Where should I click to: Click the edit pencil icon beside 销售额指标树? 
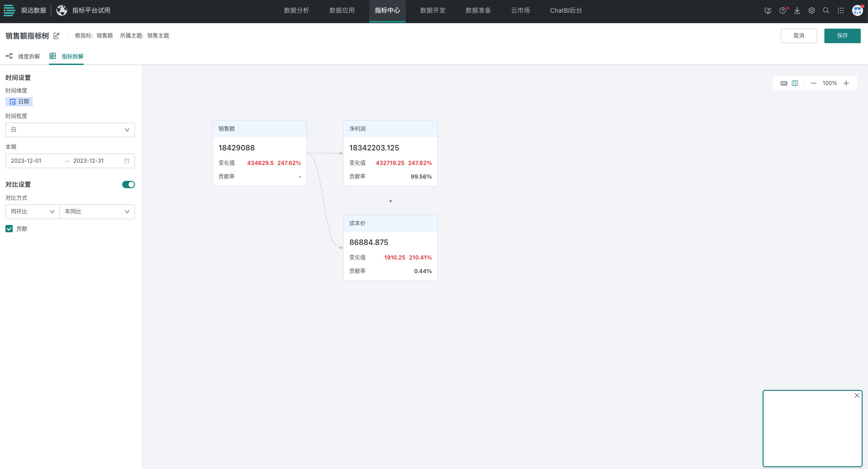click(56, 36)
